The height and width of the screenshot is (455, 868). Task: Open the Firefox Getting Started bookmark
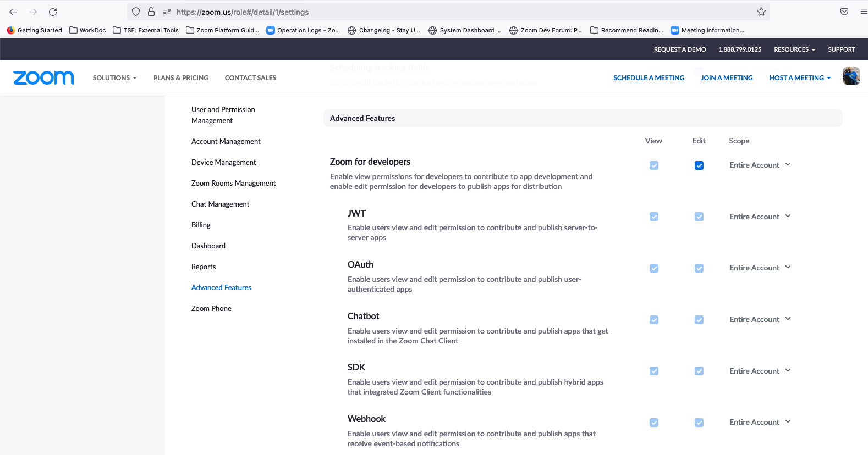pyautogui.click(x=34, y=30)
